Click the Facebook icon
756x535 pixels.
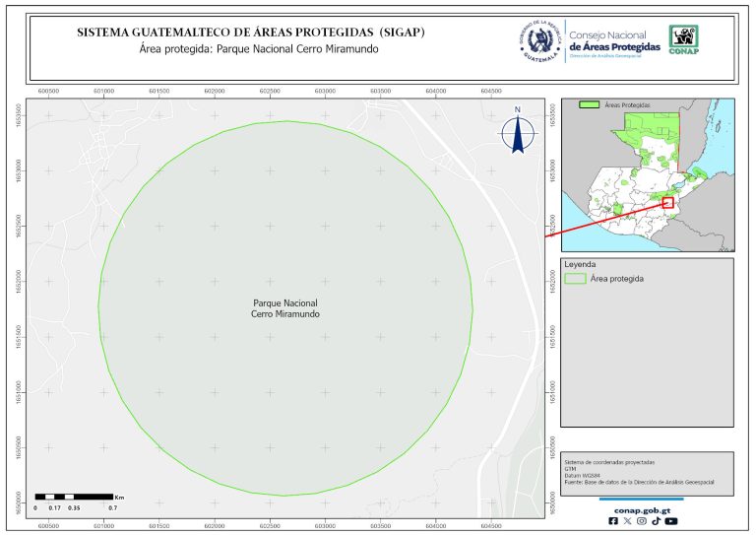614,521
